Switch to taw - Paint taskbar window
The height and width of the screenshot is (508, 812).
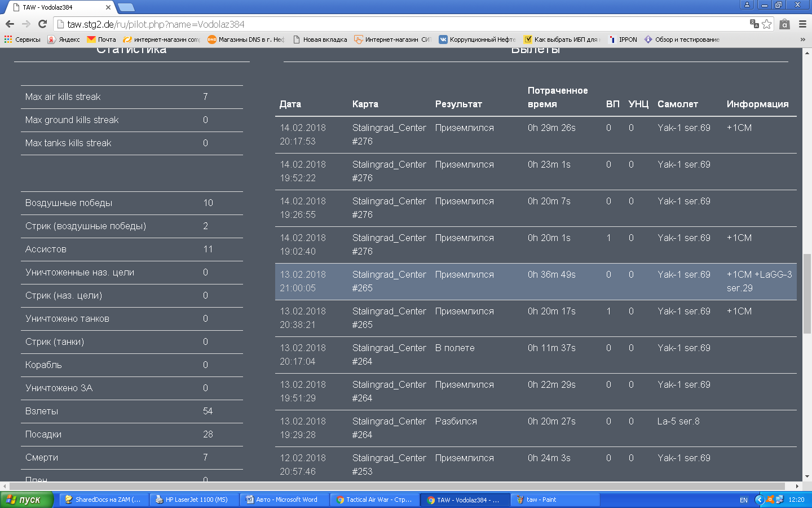tap(555, 500)
